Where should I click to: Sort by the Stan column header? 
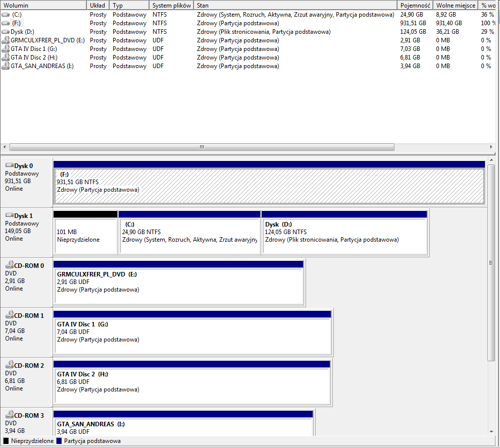[295, 6]
